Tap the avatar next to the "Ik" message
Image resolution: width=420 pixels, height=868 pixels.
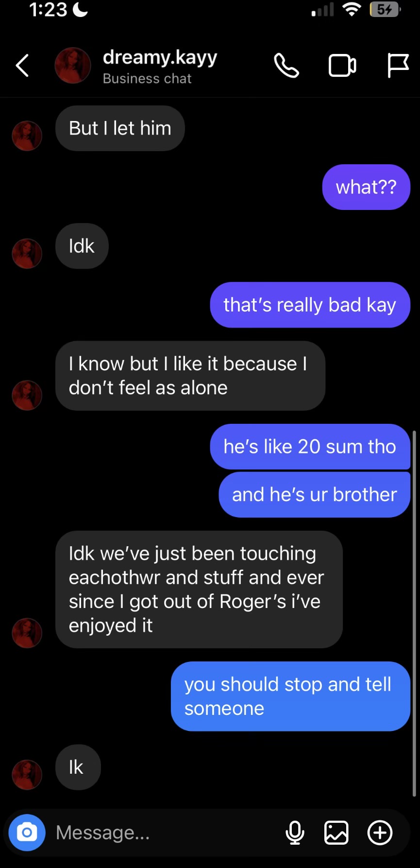point(27,775)
